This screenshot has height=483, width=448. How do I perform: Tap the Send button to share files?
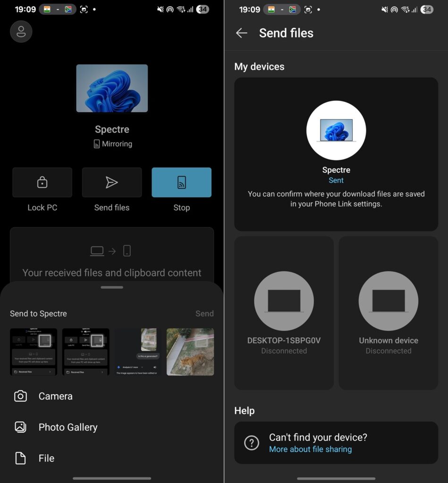(204, 313)
